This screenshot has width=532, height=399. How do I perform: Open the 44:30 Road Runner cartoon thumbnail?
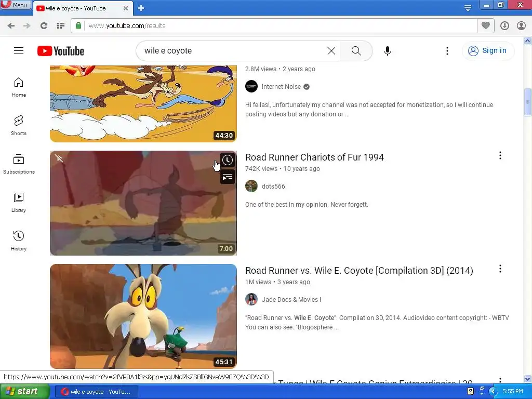click(143, 104)
